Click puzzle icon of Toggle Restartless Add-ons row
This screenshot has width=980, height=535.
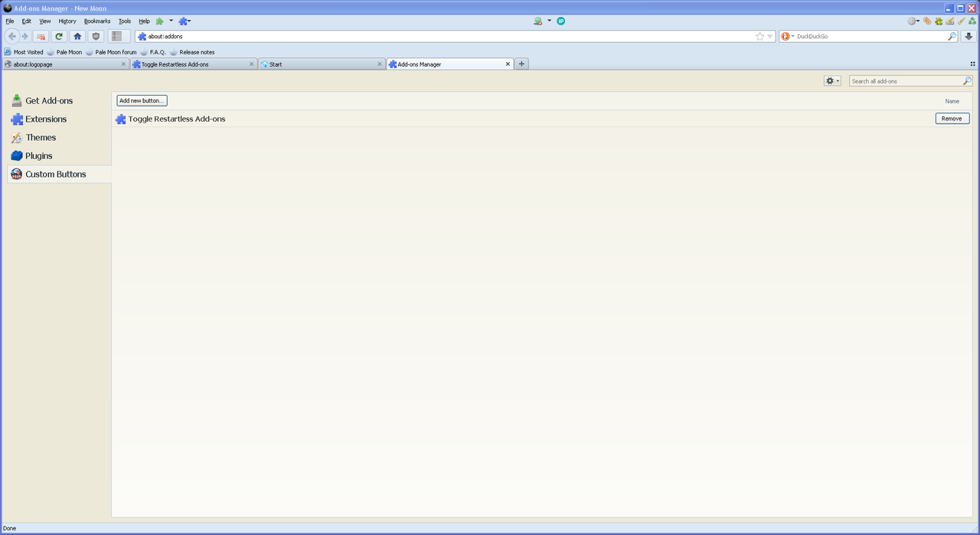(x=121, y=119)
